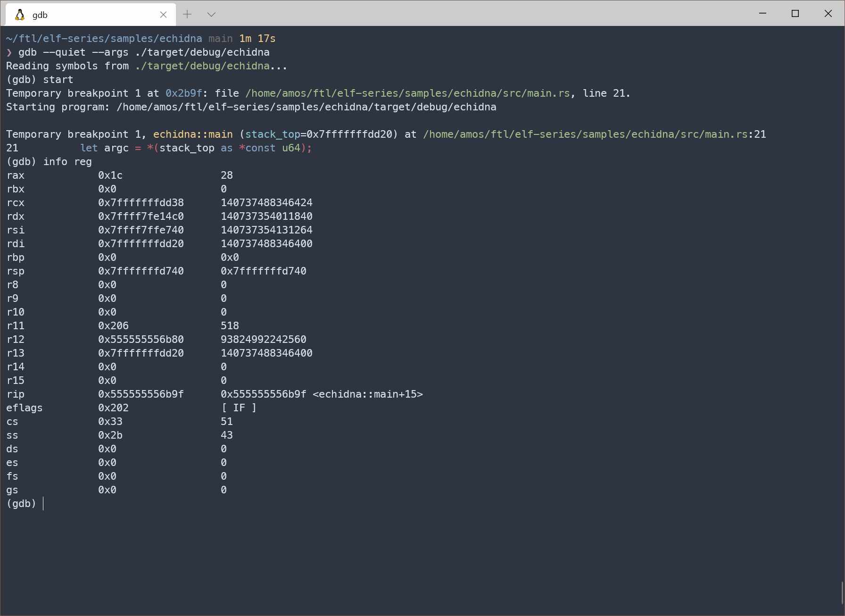Click the ./target/debug/echidna path after "Reading symbols from"

202,66
